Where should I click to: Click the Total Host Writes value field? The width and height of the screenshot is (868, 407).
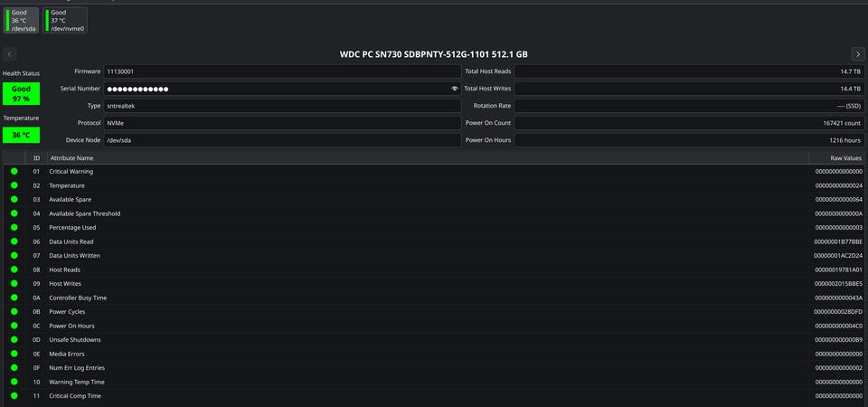coord(689,89)
